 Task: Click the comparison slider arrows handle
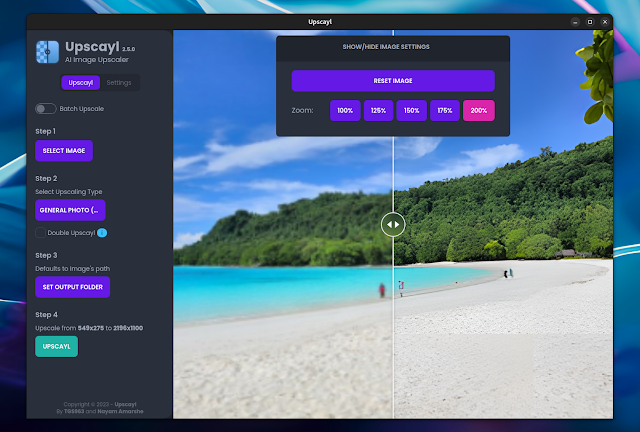(x=393, y=225)
